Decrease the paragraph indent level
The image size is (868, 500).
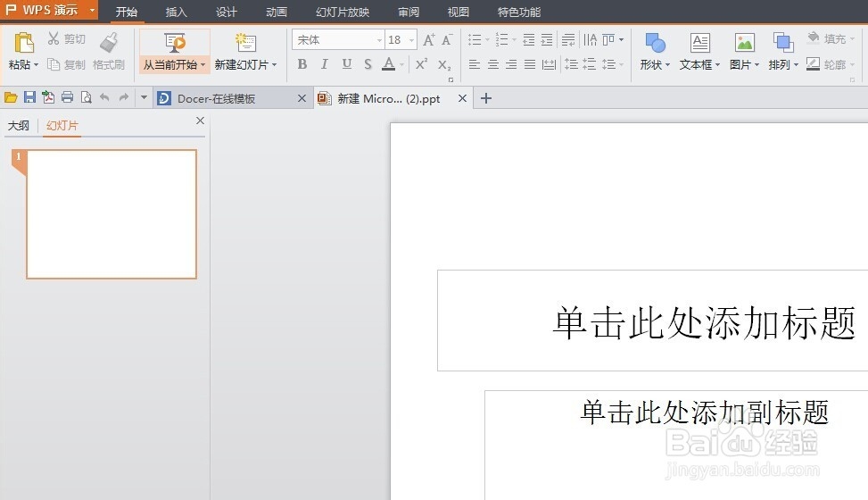pyautogui.click(x=529, y=39)
